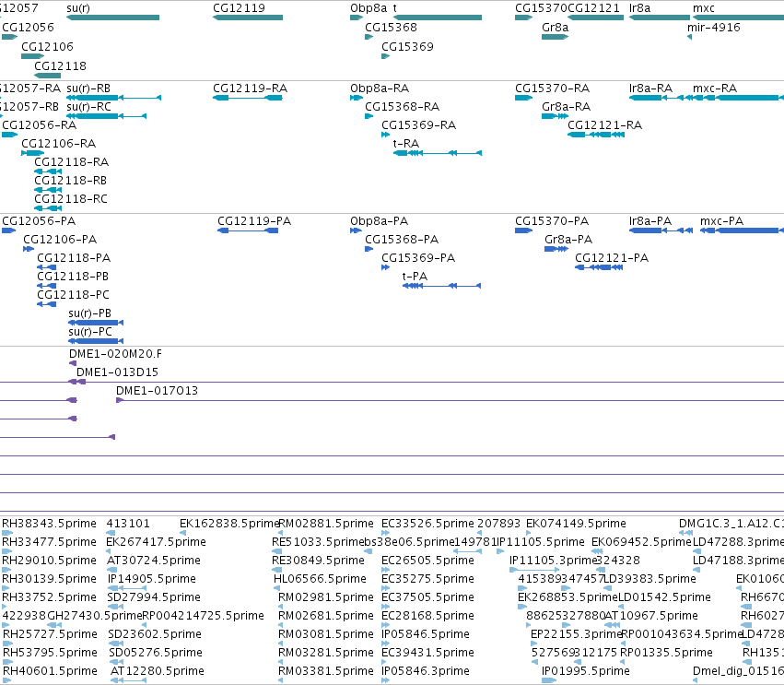Open the SD27994.5prime EST label
This screenshot has width=784, height=685.
[154, 596]
